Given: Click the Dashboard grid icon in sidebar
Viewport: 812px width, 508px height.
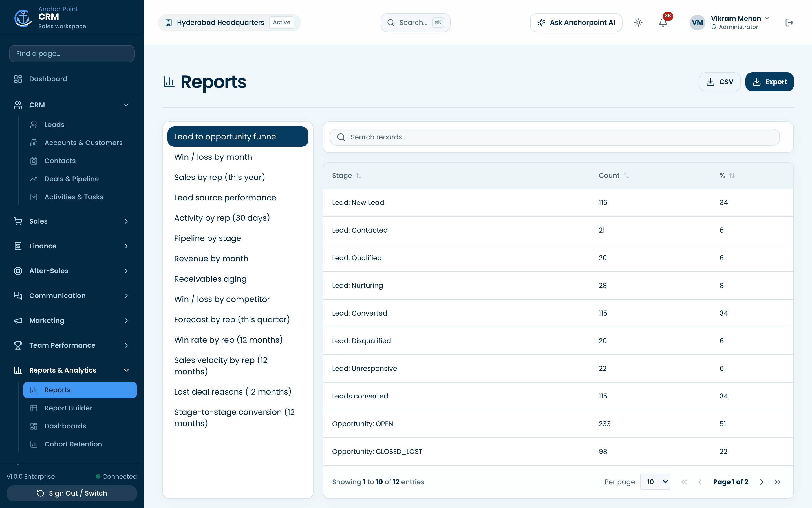Looking at the screenshot, I should coord(18,79).
